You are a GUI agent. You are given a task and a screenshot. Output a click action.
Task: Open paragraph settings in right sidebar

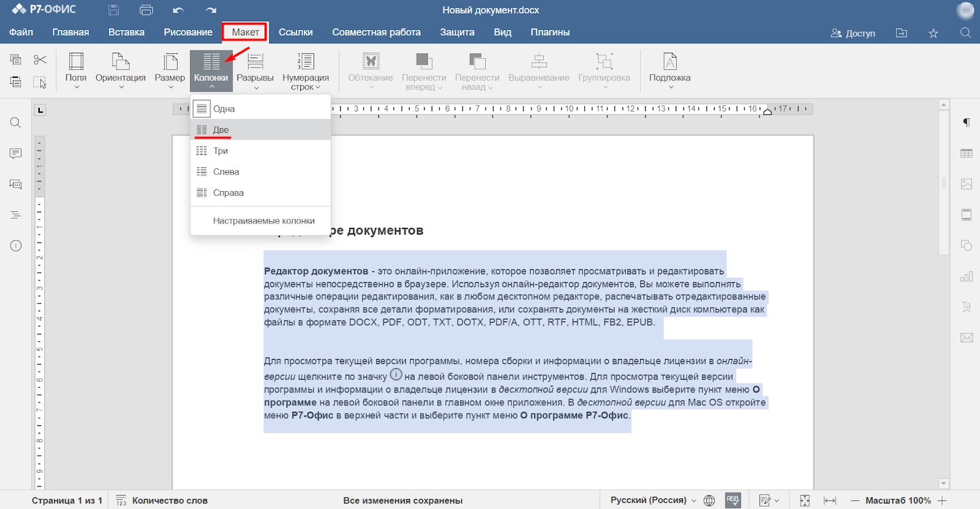click(x=967, y=123)
